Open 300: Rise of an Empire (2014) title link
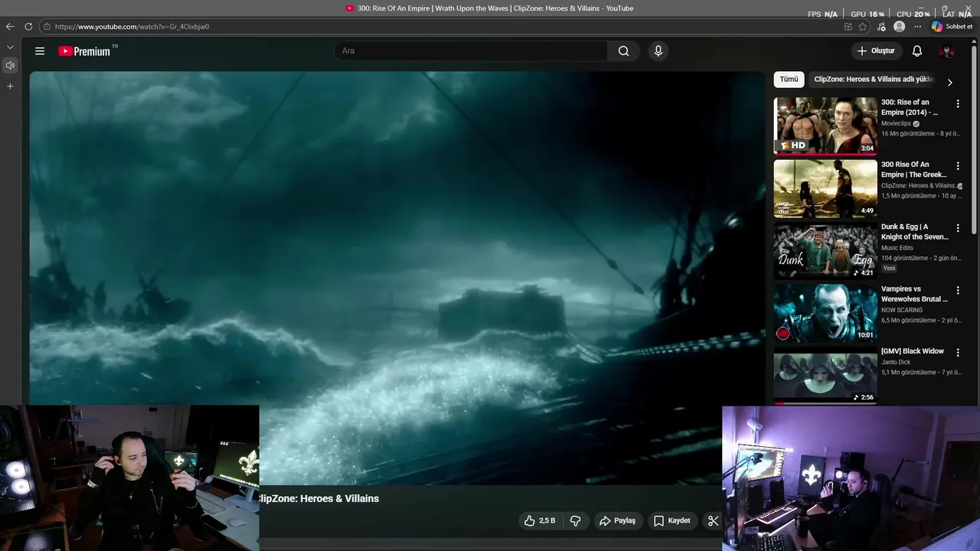The height and width of the screenshot is (551, 980). click(x=910, y=107)
